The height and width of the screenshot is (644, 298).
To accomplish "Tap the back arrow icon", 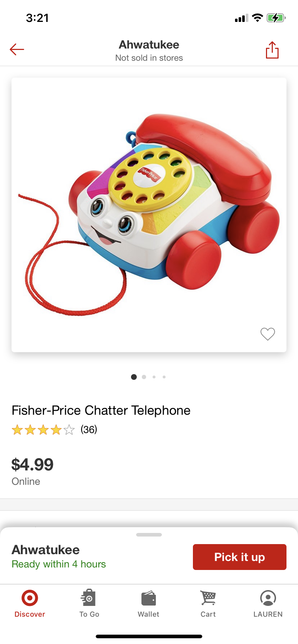I will coord(17,50).
